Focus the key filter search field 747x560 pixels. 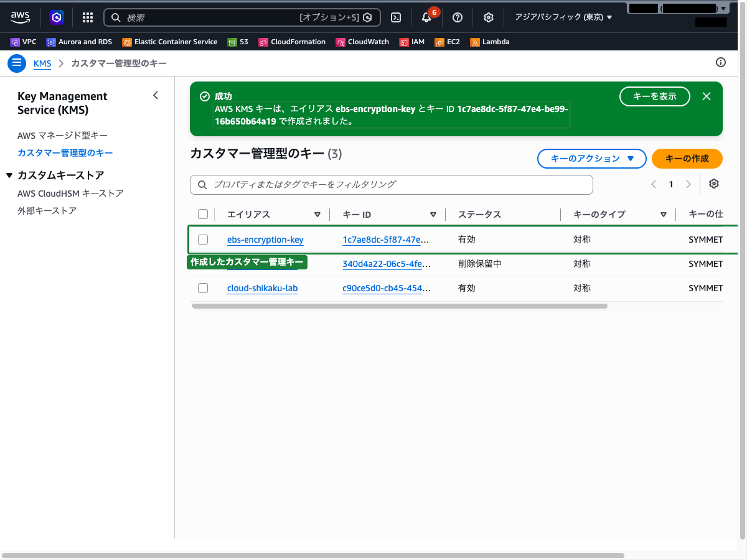(x=392, y=185)
